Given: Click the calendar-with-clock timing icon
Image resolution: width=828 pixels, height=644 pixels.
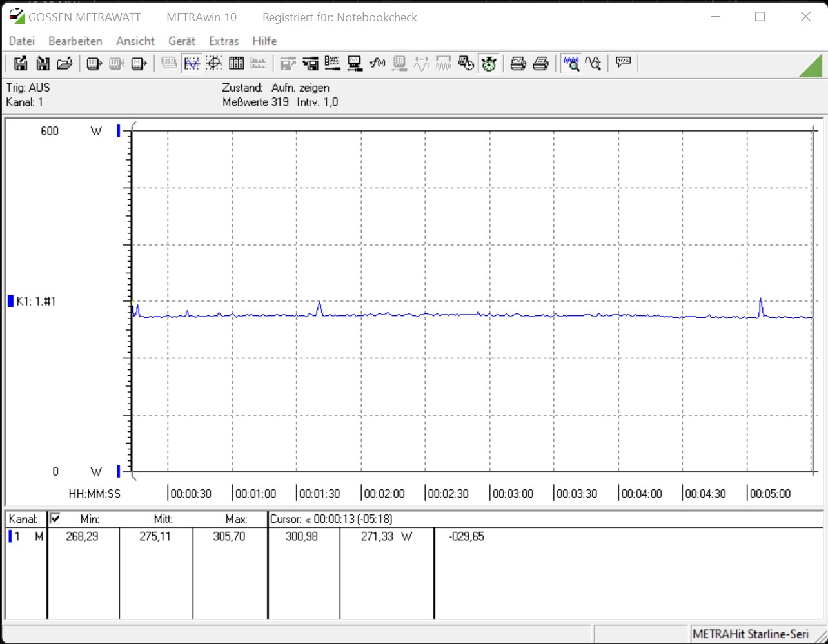Looking at the screenshot, I should pyautogui.click(x=466, y=63).
